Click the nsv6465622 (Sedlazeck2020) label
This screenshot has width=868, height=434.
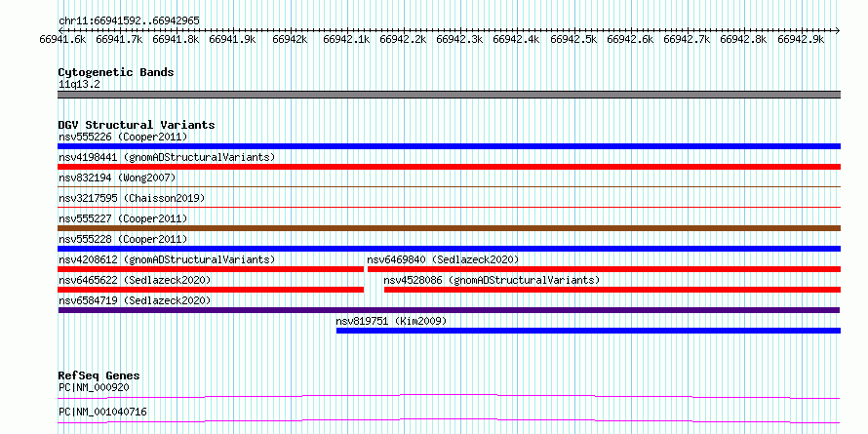[x=135, y=280]
